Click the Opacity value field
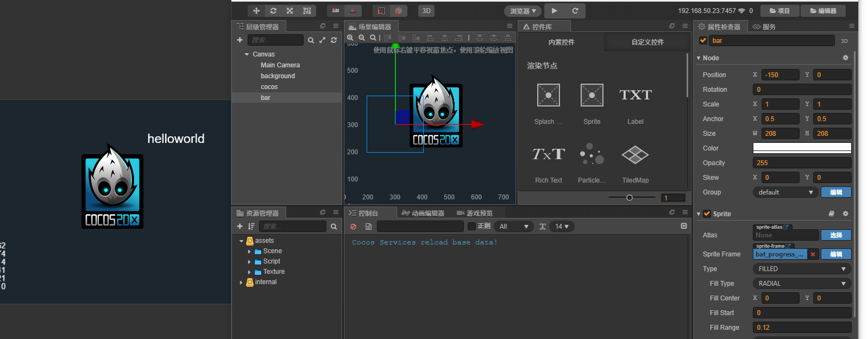Viewport: 868px width, 339px height. pos(802,163)
